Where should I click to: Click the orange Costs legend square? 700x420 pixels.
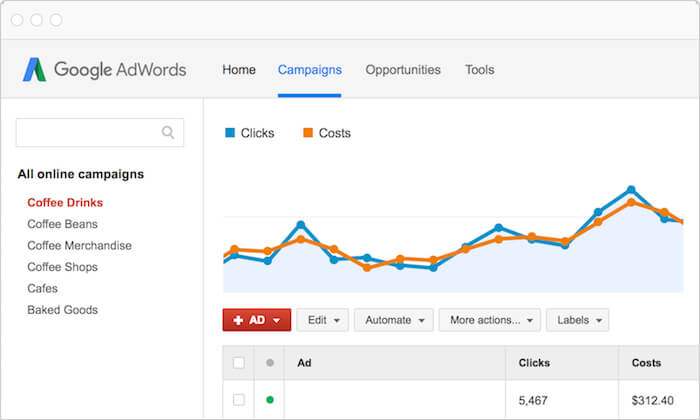[x=308, y=133]
